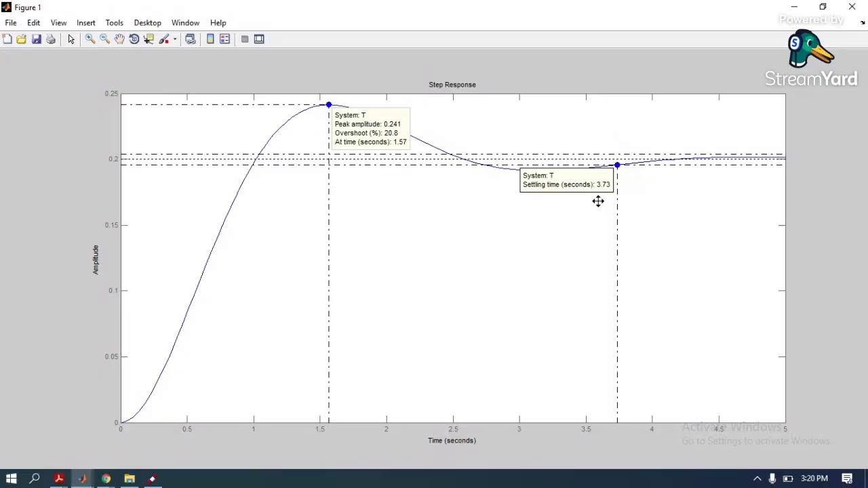Click the Time (seconds) axis label
The height and width of the screenshot is (488, 868).
click(452, 441)
